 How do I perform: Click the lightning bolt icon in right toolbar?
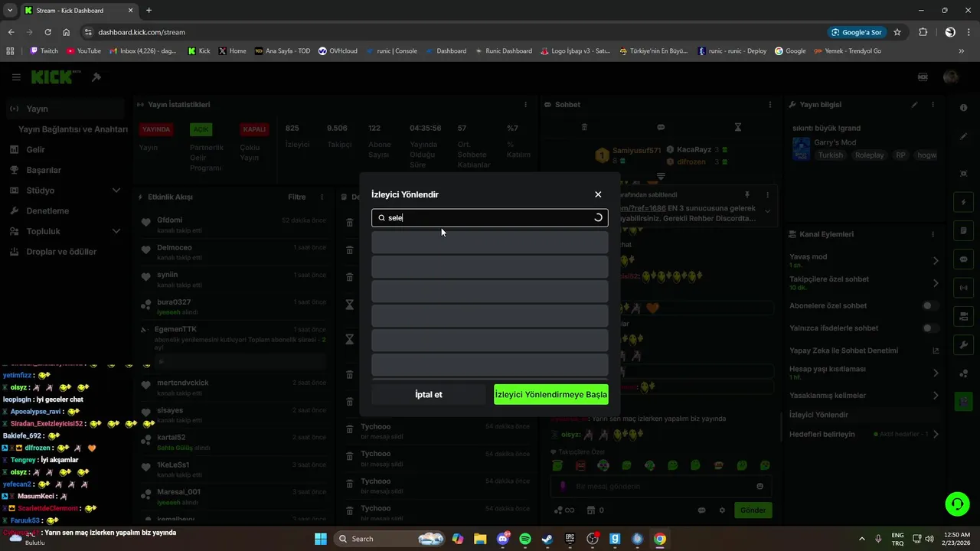(x=963, y=203)
